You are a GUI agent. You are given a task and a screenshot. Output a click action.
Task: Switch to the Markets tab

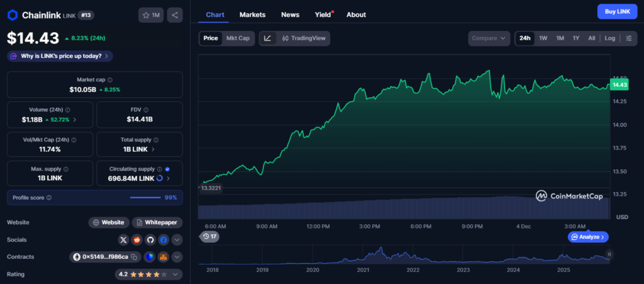coord(252,14)
